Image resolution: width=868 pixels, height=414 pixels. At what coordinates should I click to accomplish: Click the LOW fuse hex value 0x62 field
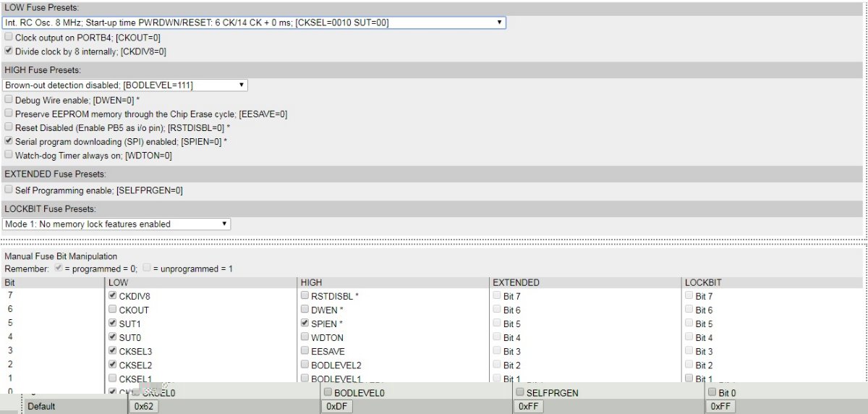[x=145, y=407]
